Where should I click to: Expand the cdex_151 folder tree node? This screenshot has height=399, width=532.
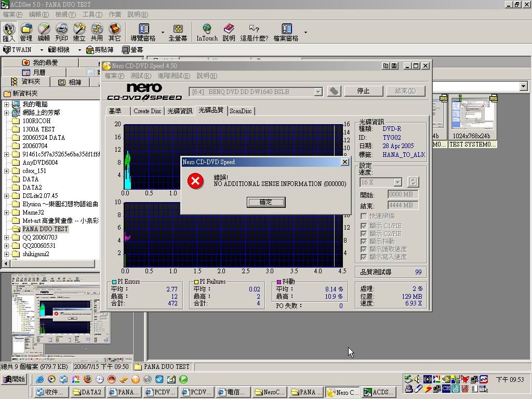click(6, 171)
